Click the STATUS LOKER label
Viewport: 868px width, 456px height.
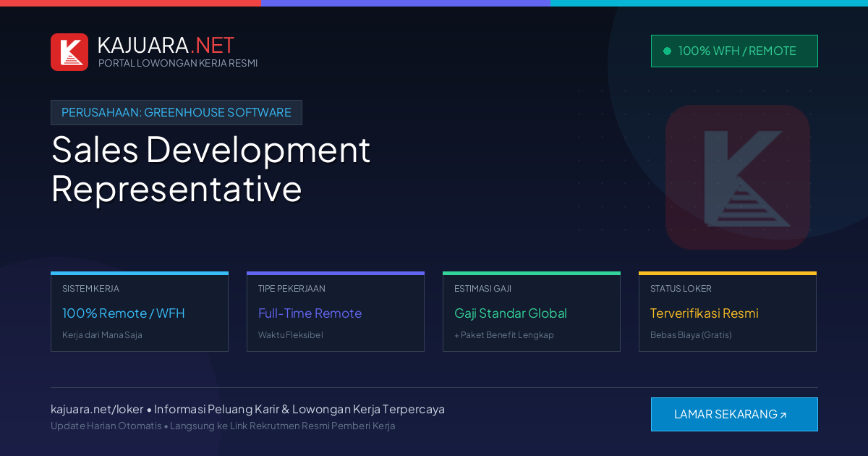pyautogui.click(x=681, y=289)
